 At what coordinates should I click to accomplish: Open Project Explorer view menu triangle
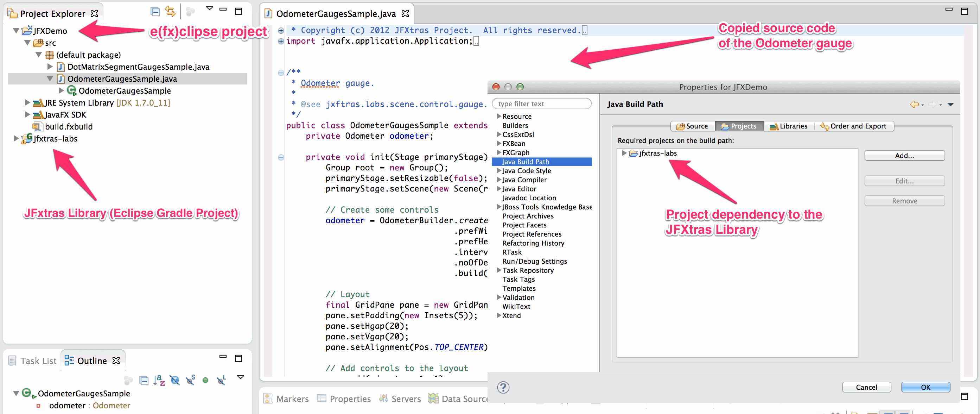(x=209, y=8)
